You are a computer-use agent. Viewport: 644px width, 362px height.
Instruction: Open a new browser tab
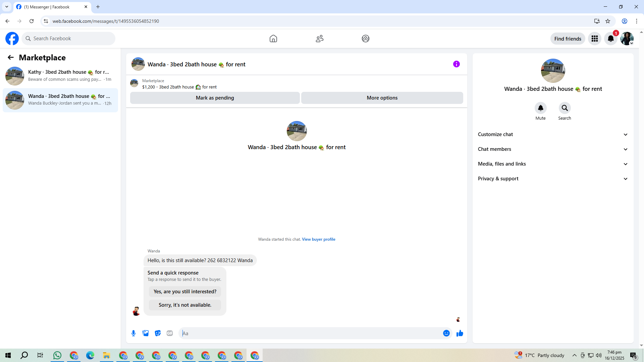pos(98,7)
